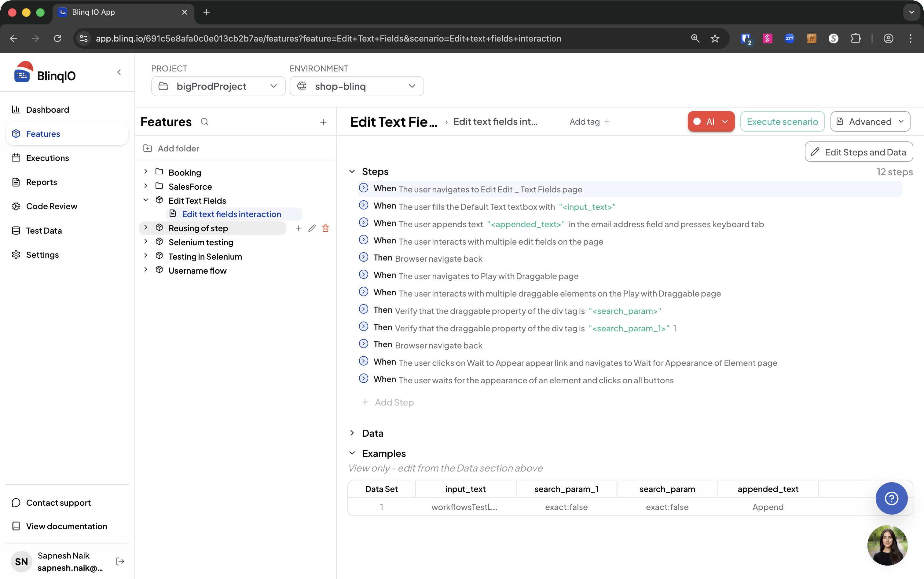The image size is (924, 579).
Task: Collapse the Steps section
Action: 352,172
